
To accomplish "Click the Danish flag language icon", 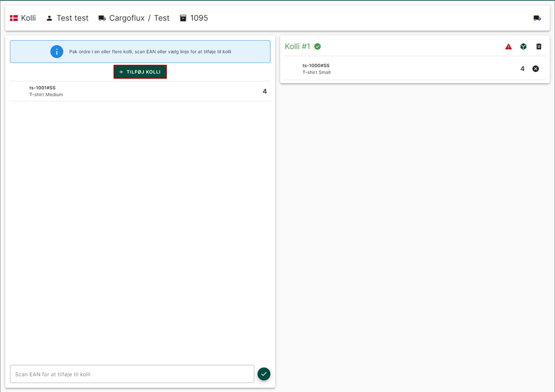I will point(14,18).
